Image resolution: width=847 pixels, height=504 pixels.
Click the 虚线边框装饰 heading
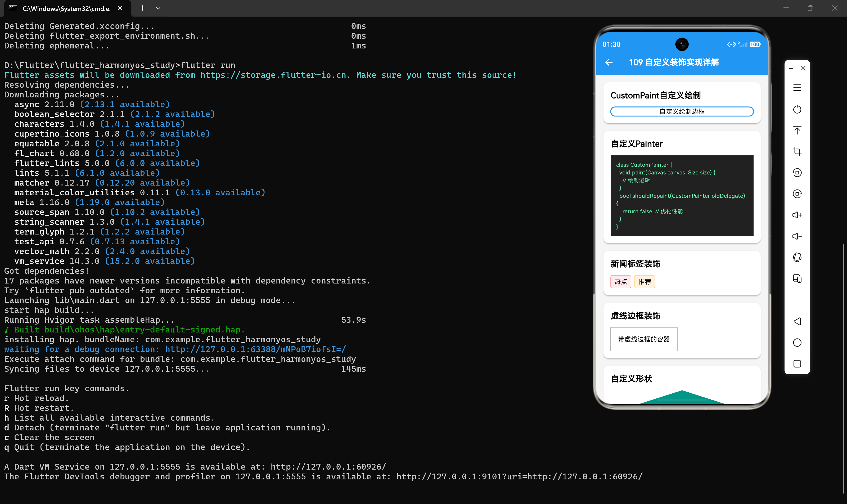coord(636,316)
